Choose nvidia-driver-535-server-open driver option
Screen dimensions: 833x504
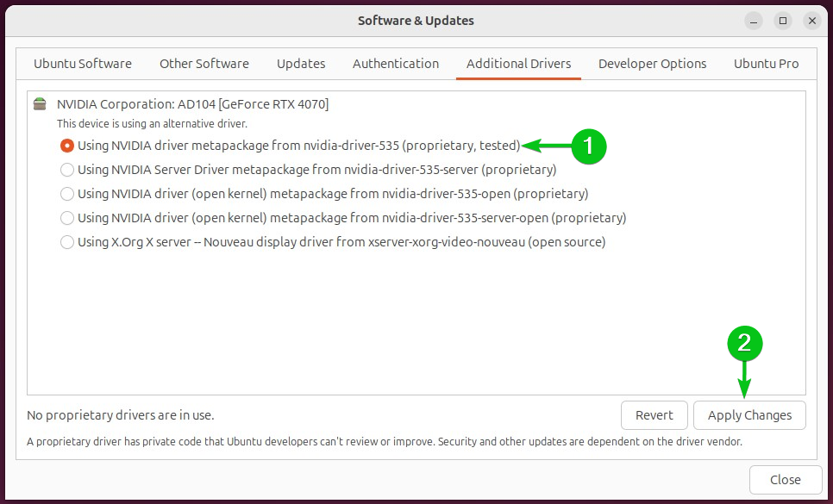[x=67, y=218]
